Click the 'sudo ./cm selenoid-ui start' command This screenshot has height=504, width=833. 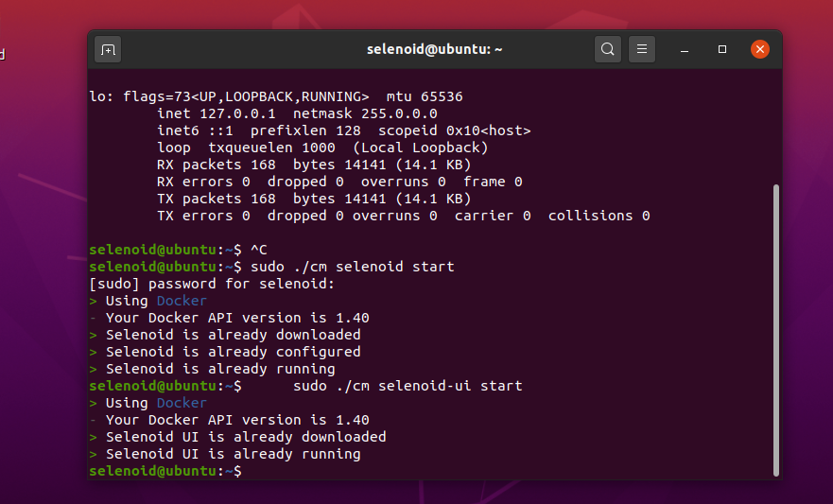coord(408,386)
